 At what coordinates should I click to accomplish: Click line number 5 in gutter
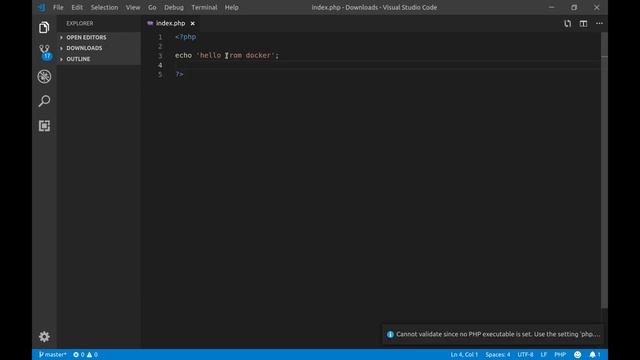pos(160,74)
